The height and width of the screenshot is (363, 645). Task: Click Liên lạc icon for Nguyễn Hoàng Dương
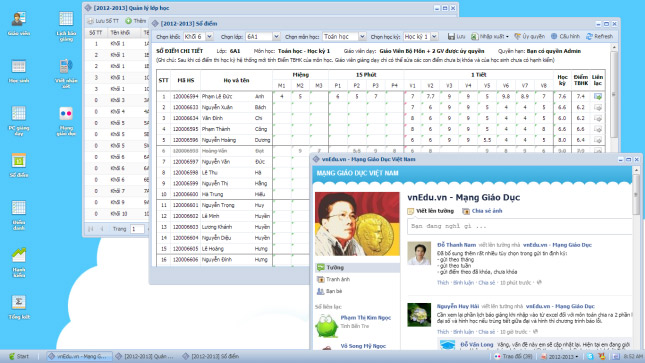pyautogui.click(x=598, y=140)
